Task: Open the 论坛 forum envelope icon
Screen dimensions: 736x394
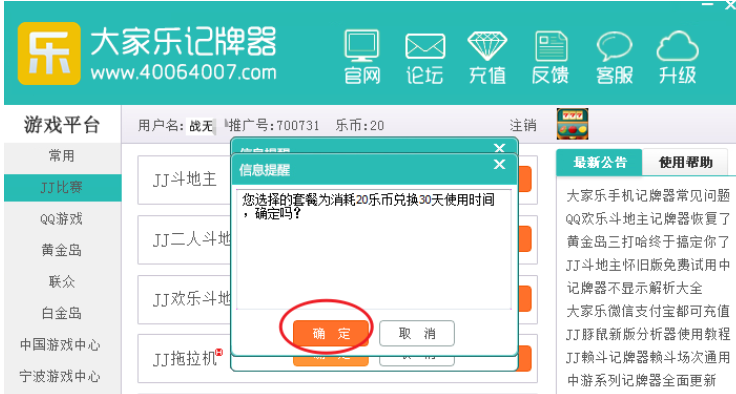Action: (425, 58)
